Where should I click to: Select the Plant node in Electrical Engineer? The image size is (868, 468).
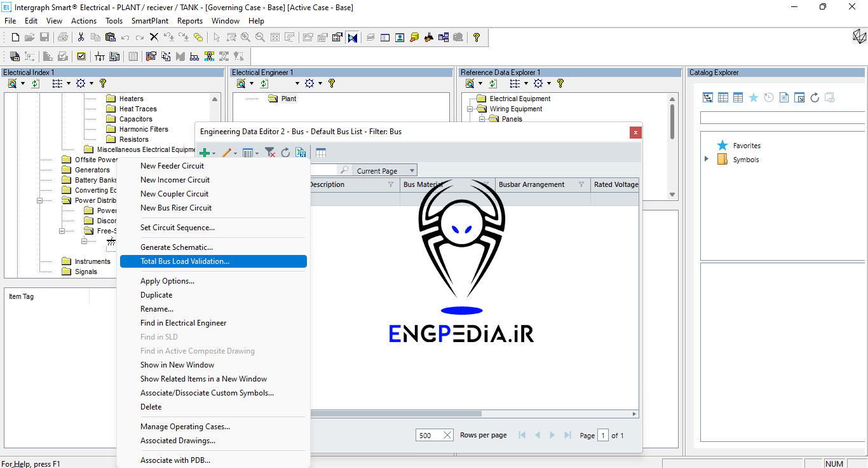point(288,99)
